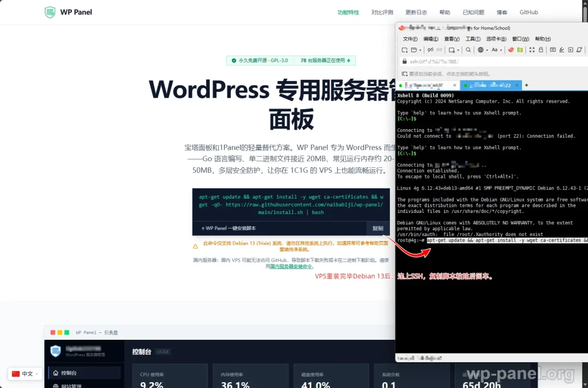588x388 pixels.
Task: Open the 帮助(H) menu in Xshell
Action: pos(543,39)
